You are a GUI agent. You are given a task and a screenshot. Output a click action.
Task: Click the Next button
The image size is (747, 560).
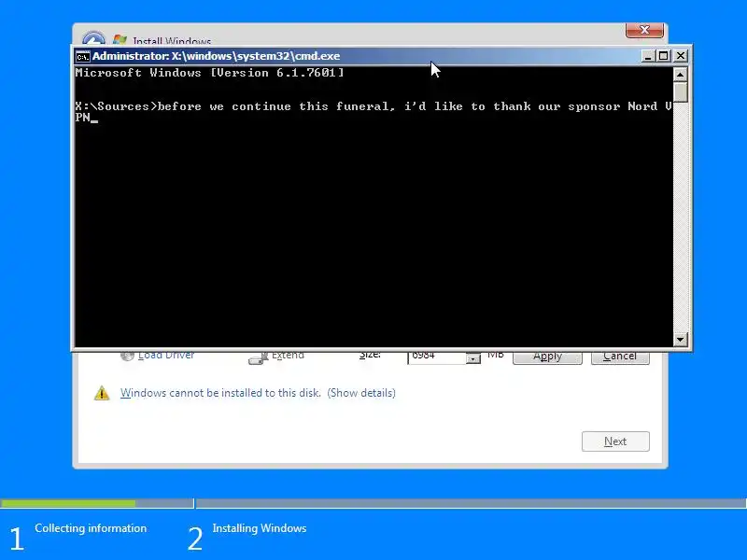click(x=615, y=441)
